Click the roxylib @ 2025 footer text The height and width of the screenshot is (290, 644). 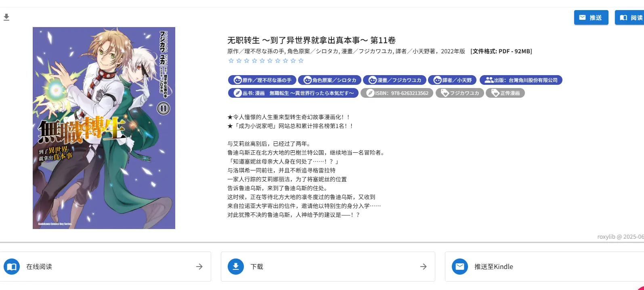click(x=621, y=237)
